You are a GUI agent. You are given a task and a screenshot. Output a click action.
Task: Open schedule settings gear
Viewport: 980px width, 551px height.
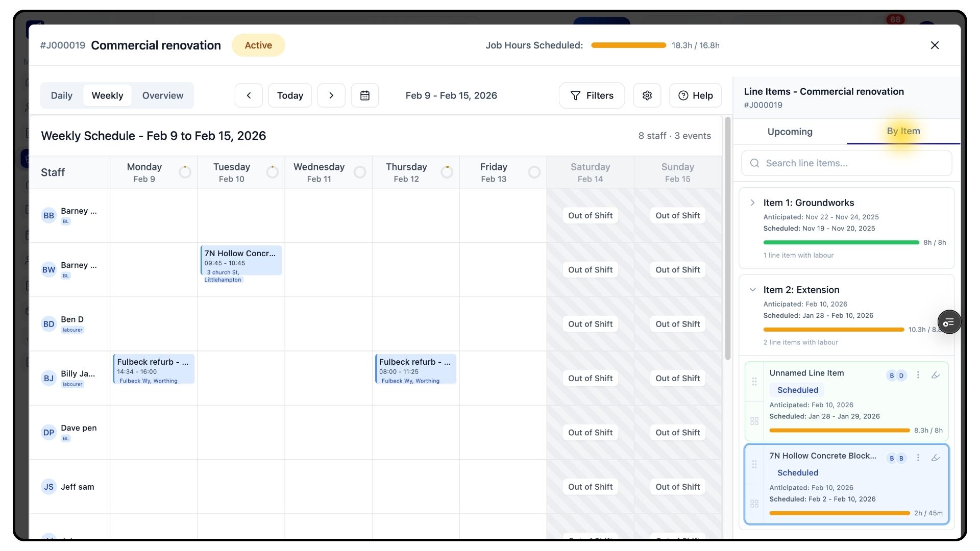[647, 95]
